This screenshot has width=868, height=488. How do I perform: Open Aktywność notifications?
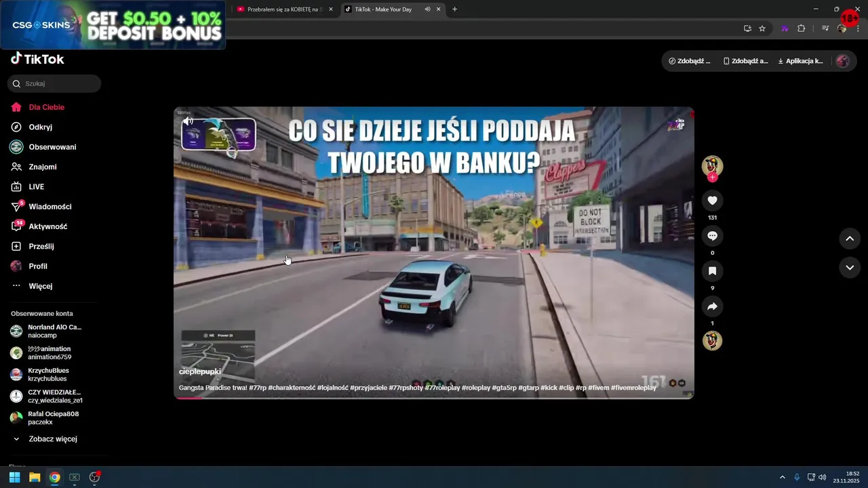[48, 226]
